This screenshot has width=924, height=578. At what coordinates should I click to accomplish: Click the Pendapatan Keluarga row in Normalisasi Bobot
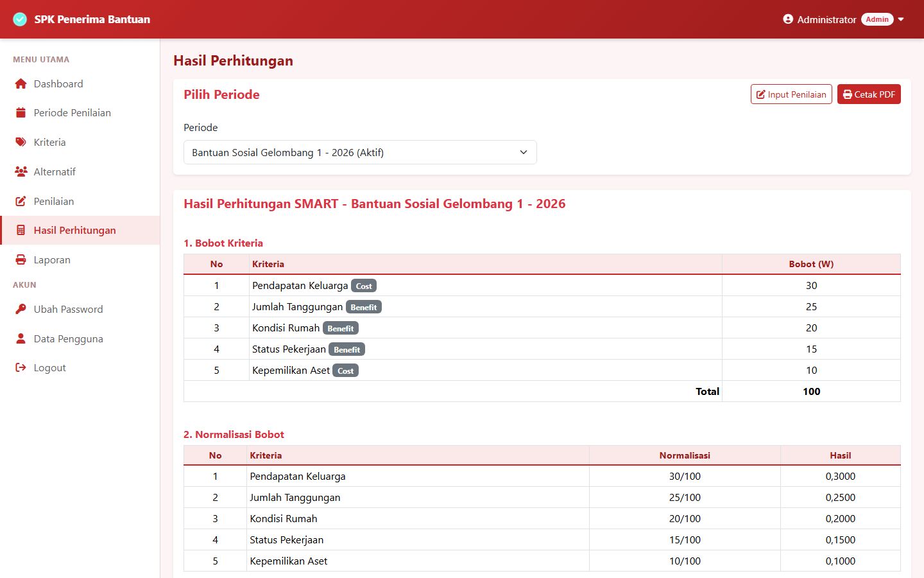point(542,477)
